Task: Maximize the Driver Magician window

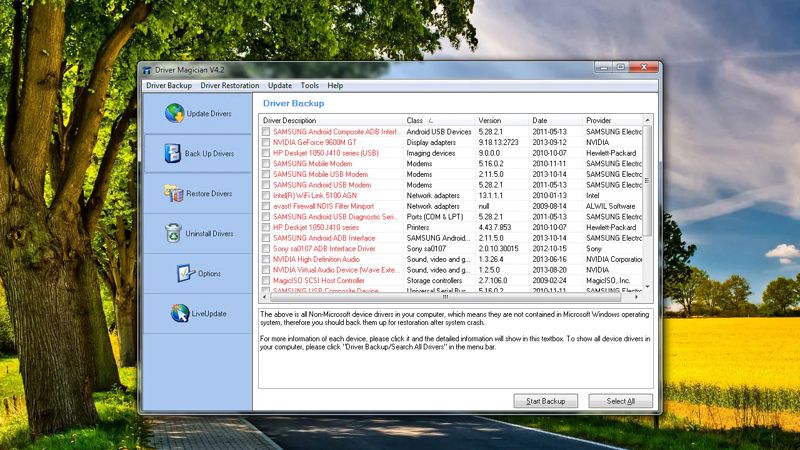Action: [621, 67]
